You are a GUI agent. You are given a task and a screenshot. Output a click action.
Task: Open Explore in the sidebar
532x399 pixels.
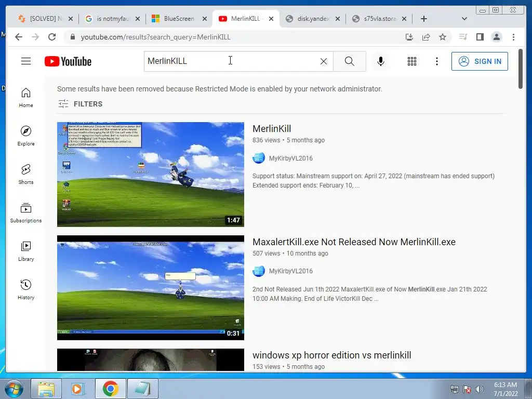(26, 136)
